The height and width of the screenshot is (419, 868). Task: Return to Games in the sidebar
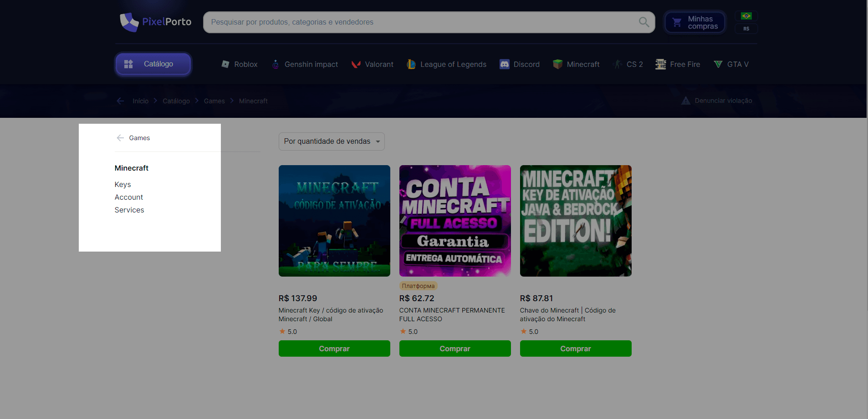tap(139, 138)
